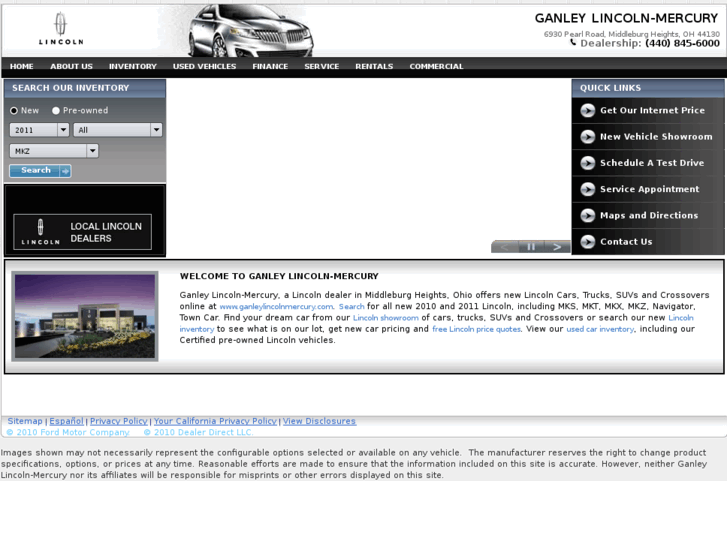Click the arrow icon beside Maps and Directions

(x=588, y=215)
